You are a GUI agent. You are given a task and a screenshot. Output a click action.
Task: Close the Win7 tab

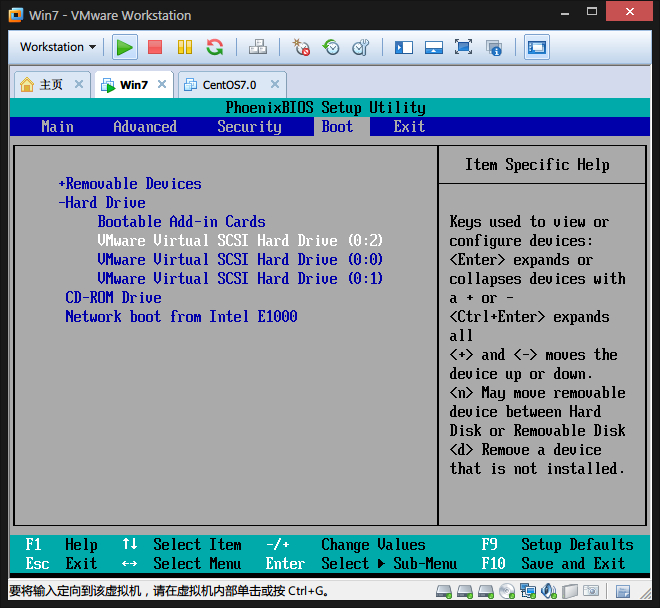coord(162,84)
